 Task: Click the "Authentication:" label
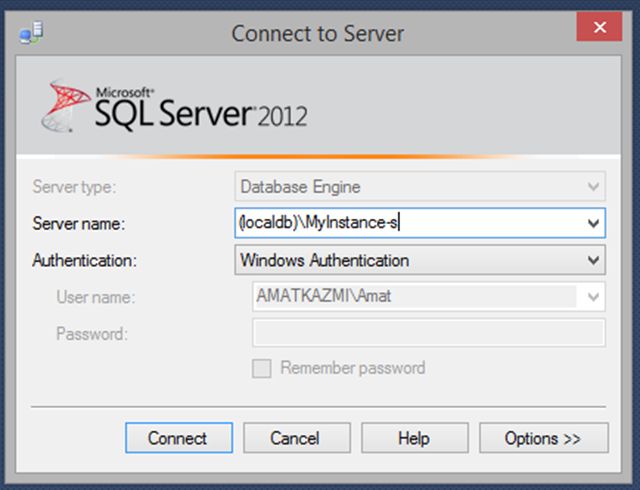coord(84,260)
